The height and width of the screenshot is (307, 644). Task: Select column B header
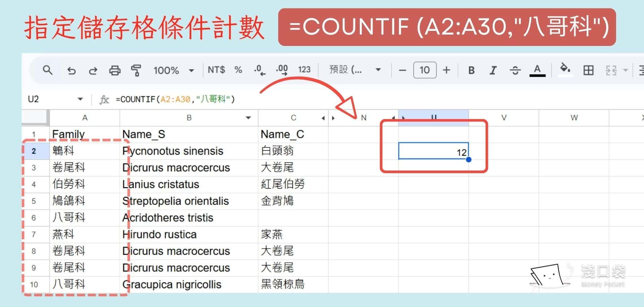pyautogui.click(x=189, y=118)
